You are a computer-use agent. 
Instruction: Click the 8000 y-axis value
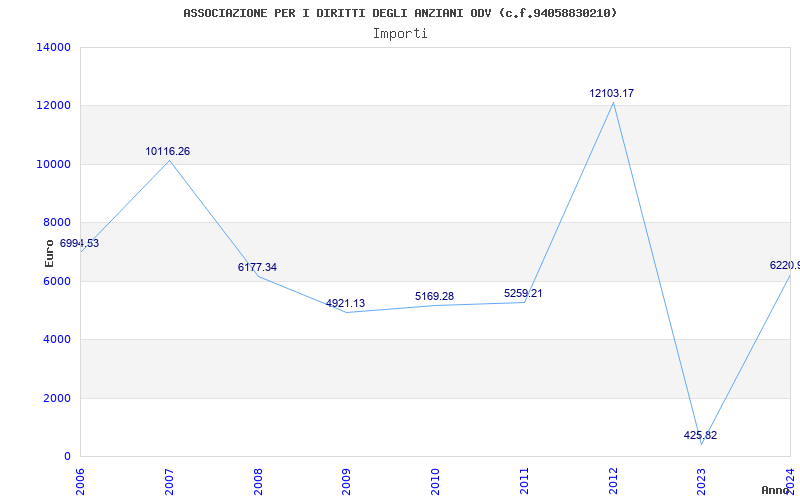coord(56,222)
